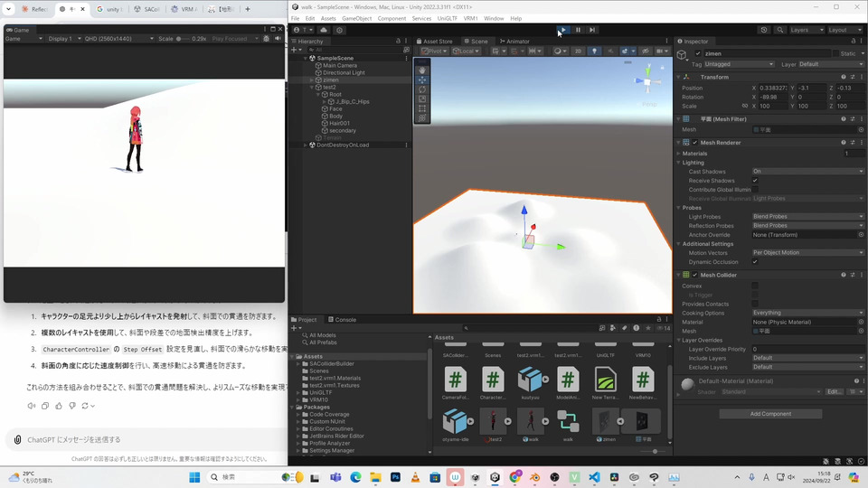Open the Assets menu
The height and width of the screenshot is (488, 868).
click(x=328, y=18)
